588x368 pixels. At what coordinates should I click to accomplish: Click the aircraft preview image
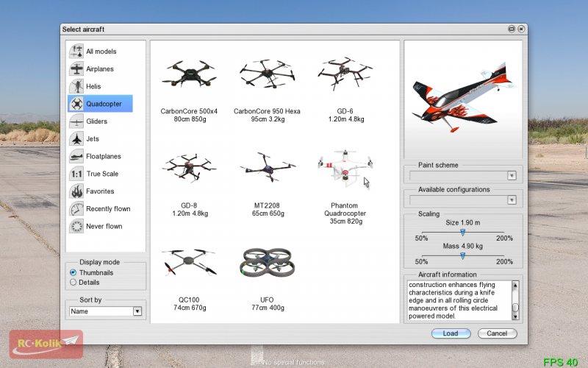(x=463, y=99)
